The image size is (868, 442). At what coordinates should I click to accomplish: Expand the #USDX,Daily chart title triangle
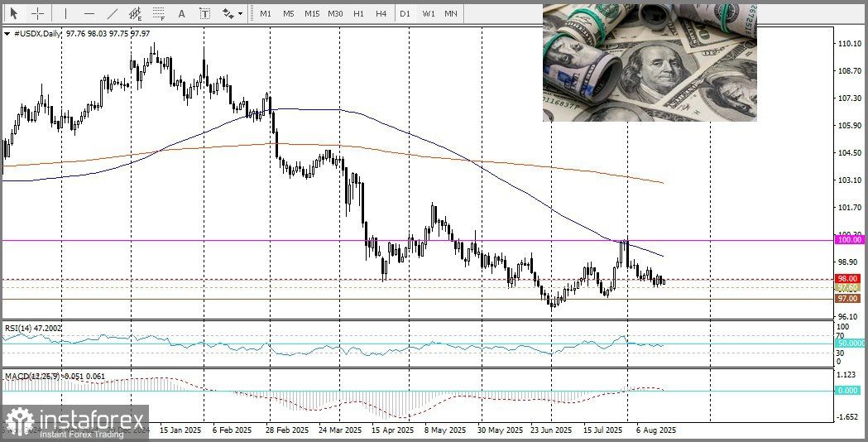pyautogui.click(x=7, y=34)
